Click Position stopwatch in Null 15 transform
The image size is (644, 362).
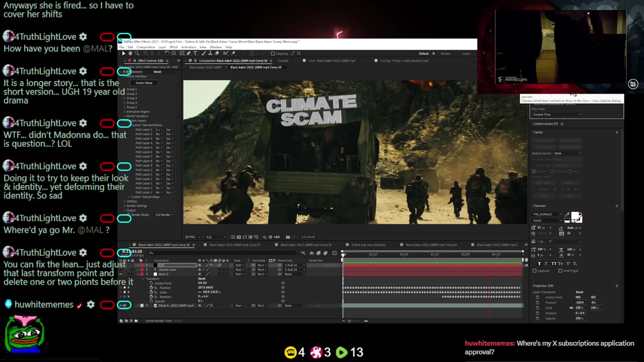(151, 288)
